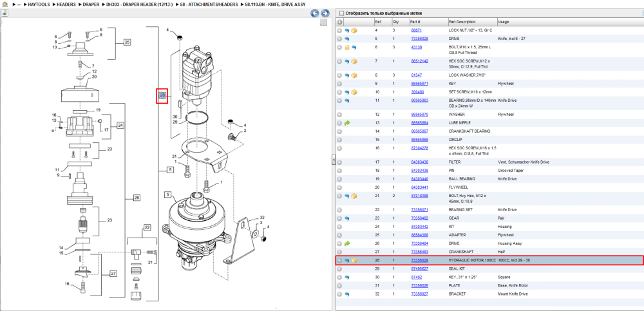Select callout 27 box in the diagram

click(x=114, y=274)
